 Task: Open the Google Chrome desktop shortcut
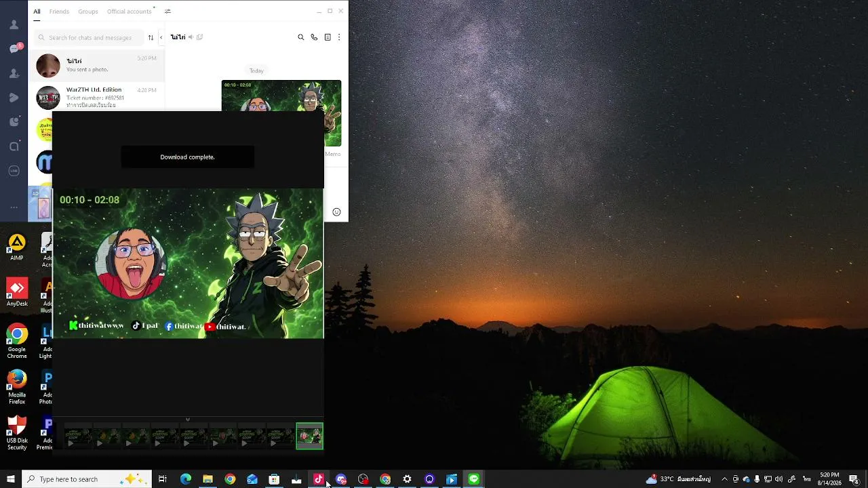17,341
